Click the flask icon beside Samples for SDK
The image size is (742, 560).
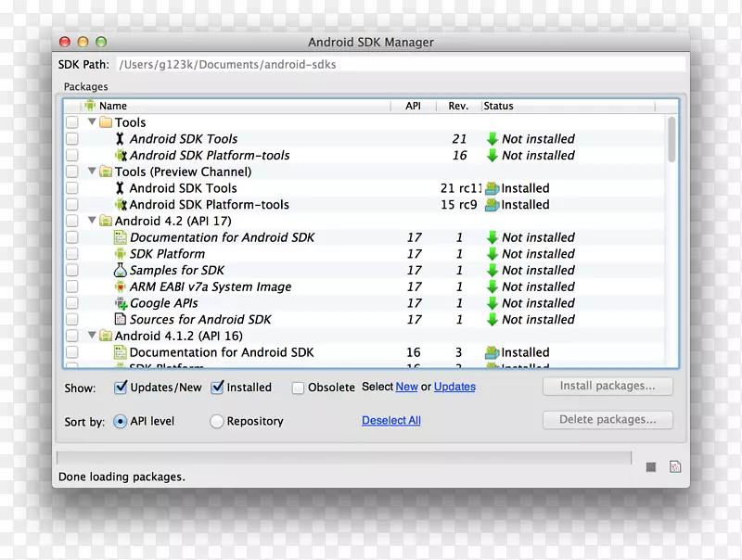[120, 271]
